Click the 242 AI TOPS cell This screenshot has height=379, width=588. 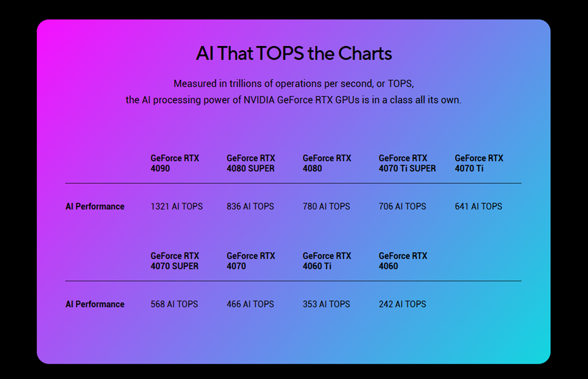pos(402,304)
